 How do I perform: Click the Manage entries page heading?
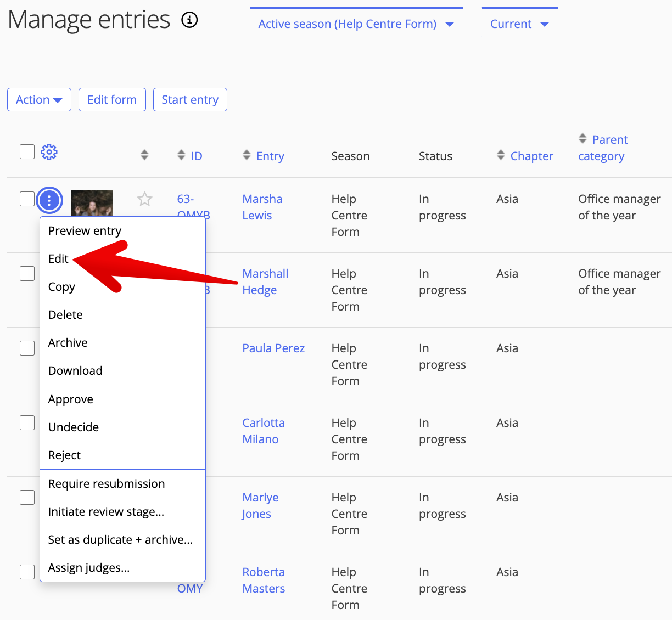point(89,20)
